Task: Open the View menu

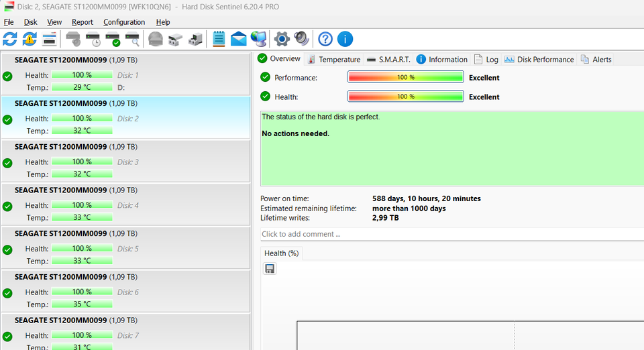Action: 54,22
